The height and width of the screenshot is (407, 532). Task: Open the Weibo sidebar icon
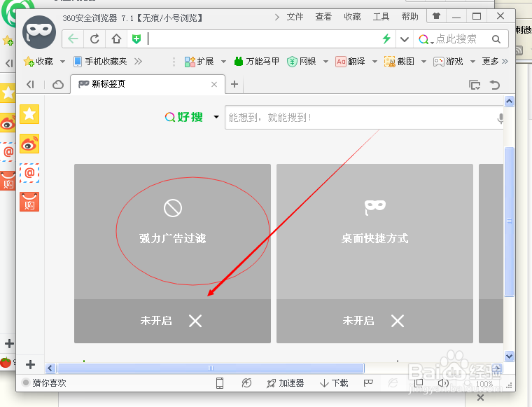click(29, 144)
